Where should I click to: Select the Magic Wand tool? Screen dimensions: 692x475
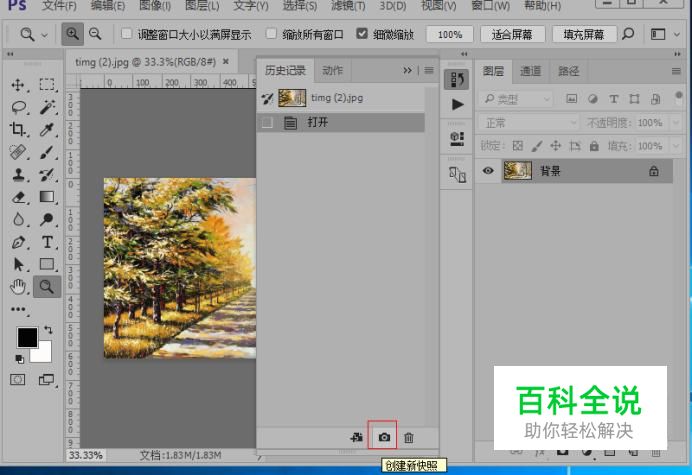pos(47,107)
